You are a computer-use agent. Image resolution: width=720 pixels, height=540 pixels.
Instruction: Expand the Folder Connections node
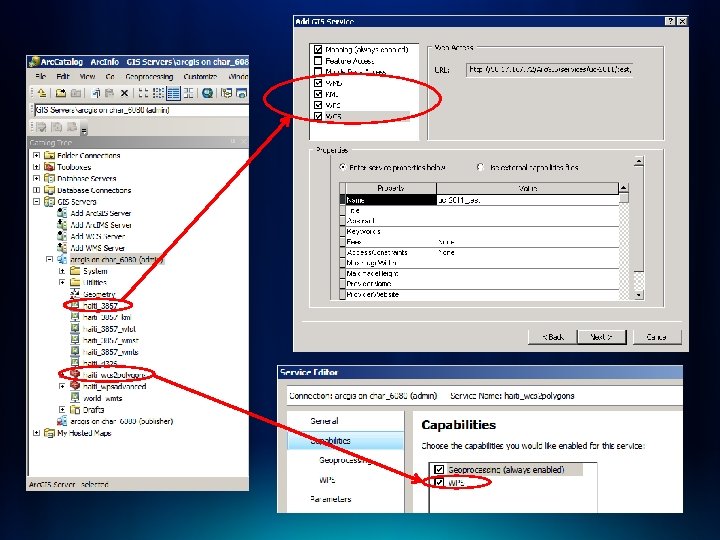[x=36, y=155]
